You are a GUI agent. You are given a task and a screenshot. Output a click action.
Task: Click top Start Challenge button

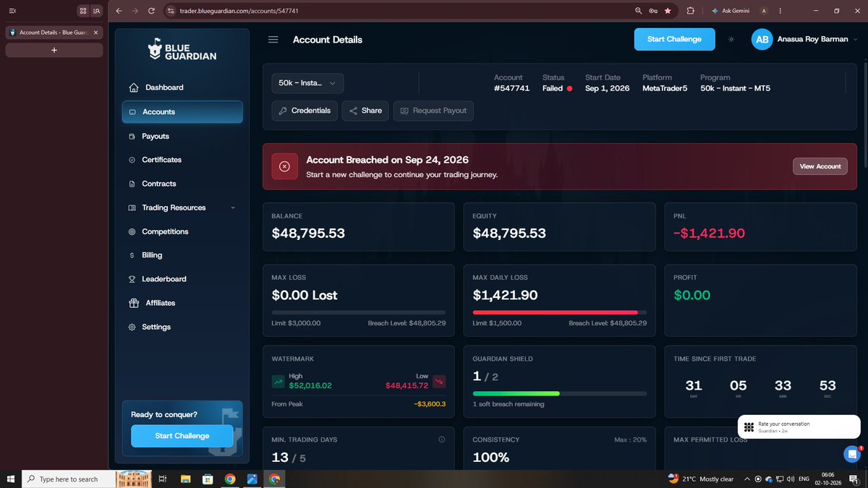point(675,39)
